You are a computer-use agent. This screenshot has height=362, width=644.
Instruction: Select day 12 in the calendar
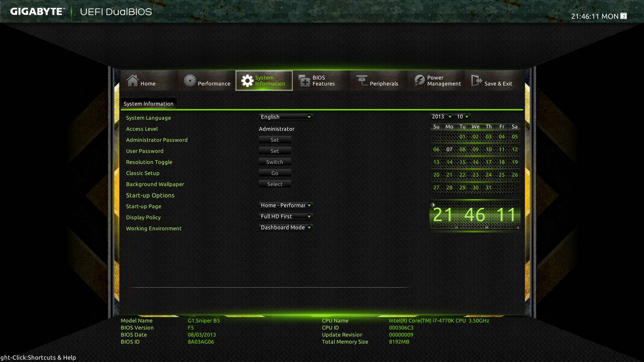pos(515,149)
